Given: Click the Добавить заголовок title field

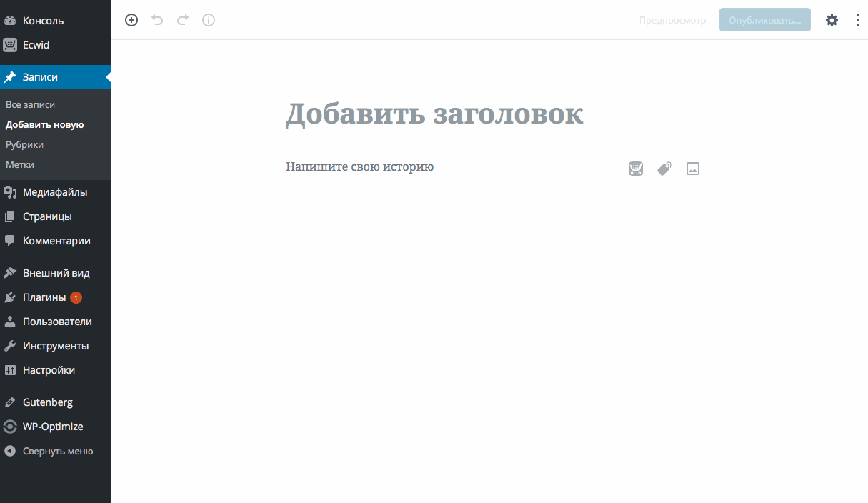Looking at the screenshot, I should (x=434, y=114).
